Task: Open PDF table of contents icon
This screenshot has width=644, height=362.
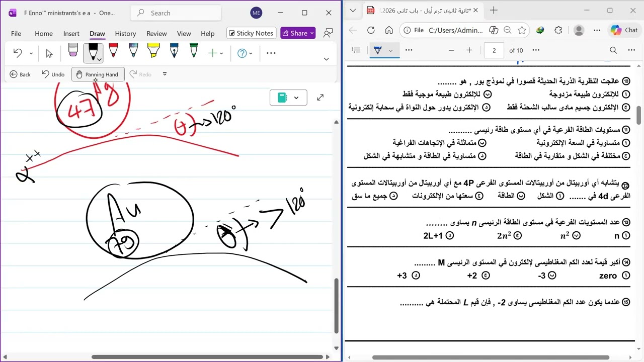Action: tap(356, 50)
